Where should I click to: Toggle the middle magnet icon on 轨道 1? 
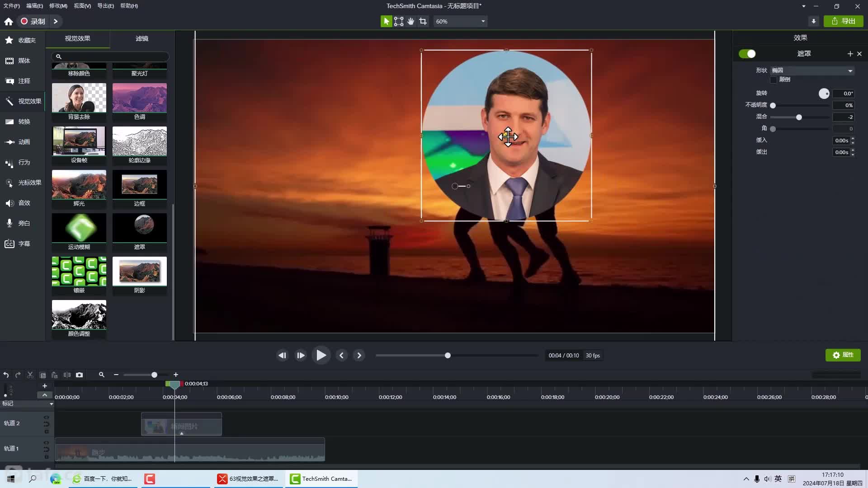click(x=46, y=449)
